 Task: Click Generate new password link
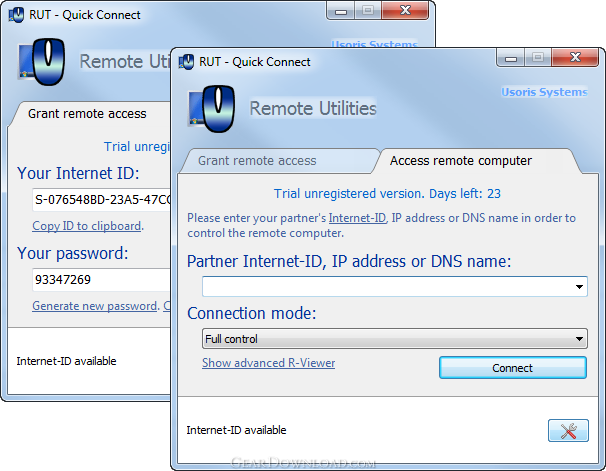click(95, 306)
